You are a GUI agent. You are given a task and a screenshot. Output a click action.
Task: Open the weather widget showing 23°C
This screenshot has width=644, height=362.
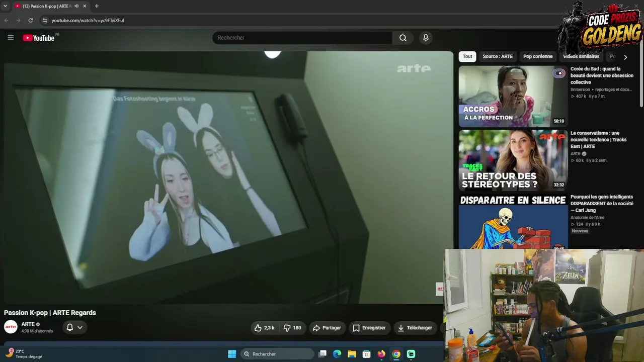24,354
